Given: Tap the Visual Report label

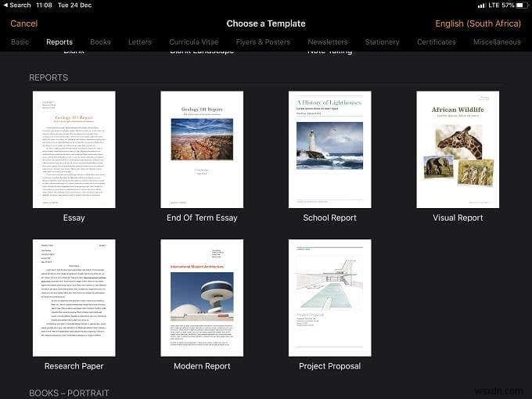Looking at the screenshot, I should (x=458, y=217).
